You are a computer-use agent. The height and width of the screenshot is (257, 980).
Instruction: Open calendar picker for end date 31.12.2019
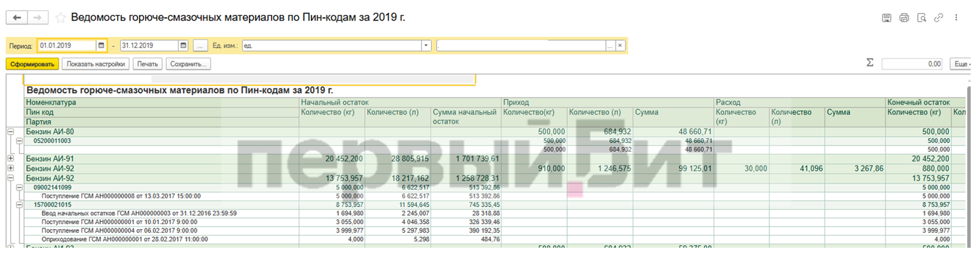[183, 46]
